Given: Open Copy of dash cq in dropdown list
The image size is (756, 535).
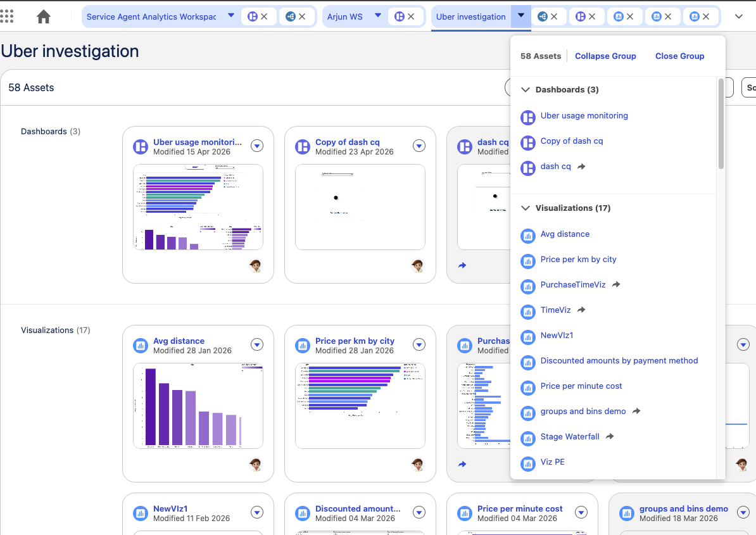Looking at the screenshot, I should (x=571, y=141).
